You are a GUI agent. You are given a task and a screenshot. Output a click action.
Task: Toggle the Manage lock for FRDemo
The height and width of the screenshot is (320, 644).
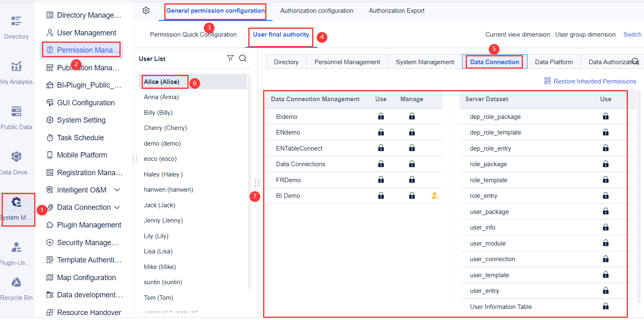(x=412, y=179)
